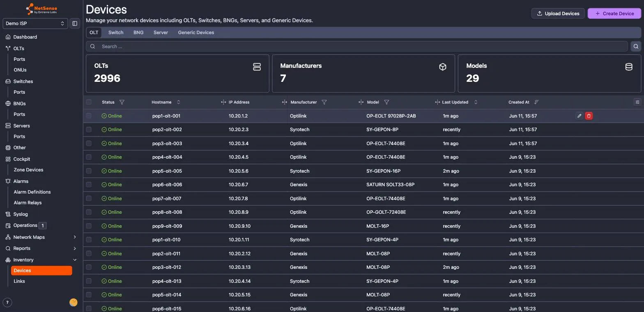This screenshot has height=312, width=644.
Task: Filter by Manufacturer using the funnel icon
Action: [x=324, y=102]
